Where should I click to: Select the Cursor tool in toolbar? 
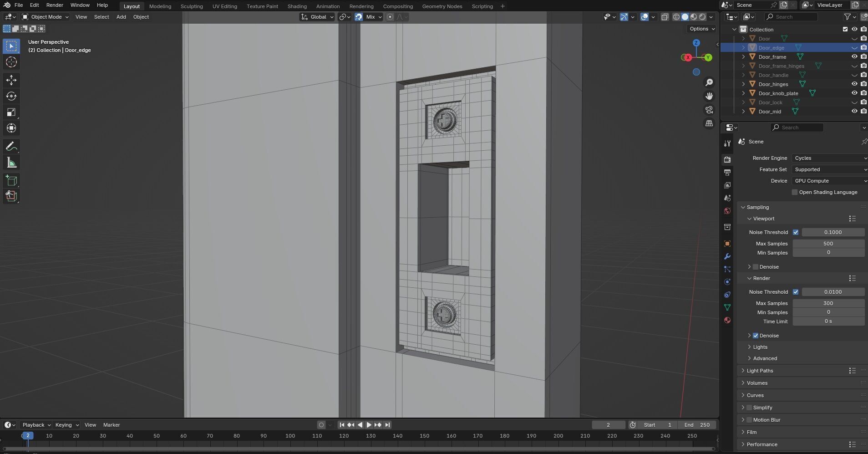point(11,62)
